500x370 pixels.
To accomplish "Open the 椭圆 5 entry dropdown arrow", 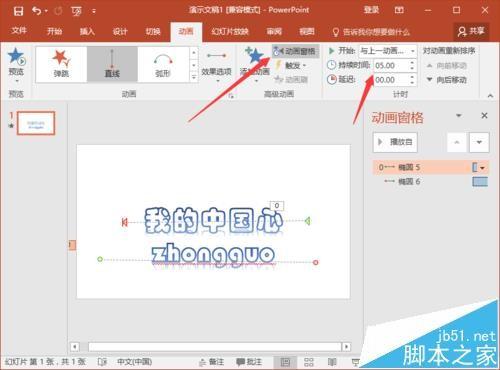I will [482, 168].
